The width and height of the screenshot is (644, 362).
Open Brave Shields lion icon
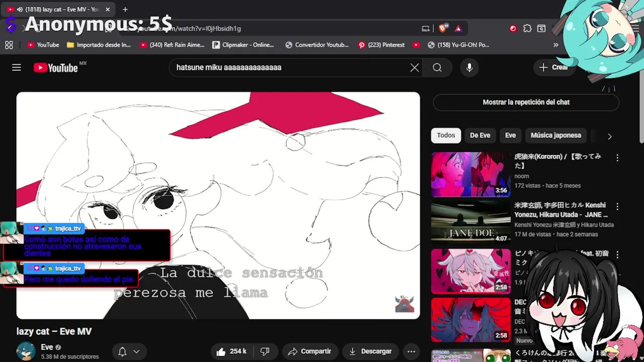tap(443, 29)
